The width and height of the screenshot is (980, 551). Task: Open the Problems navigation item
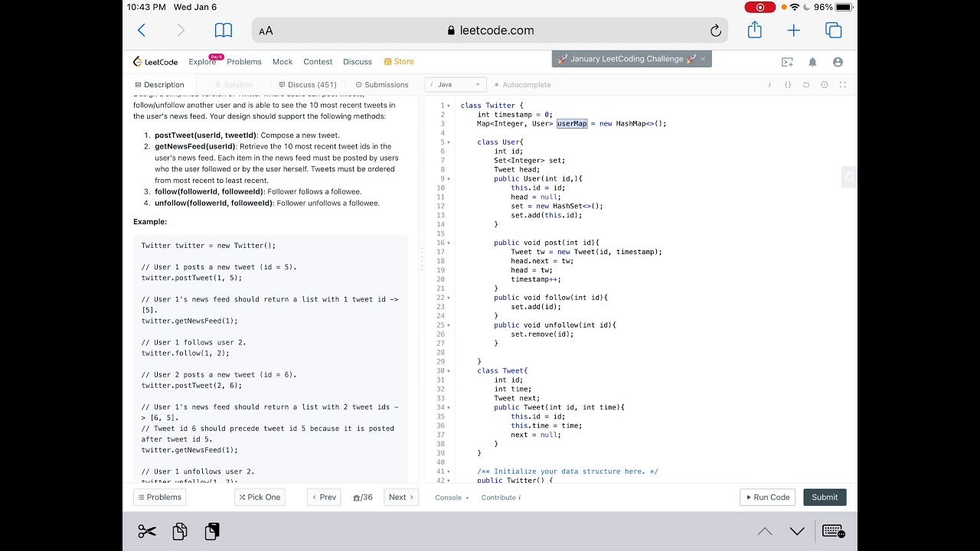(244, 62)
